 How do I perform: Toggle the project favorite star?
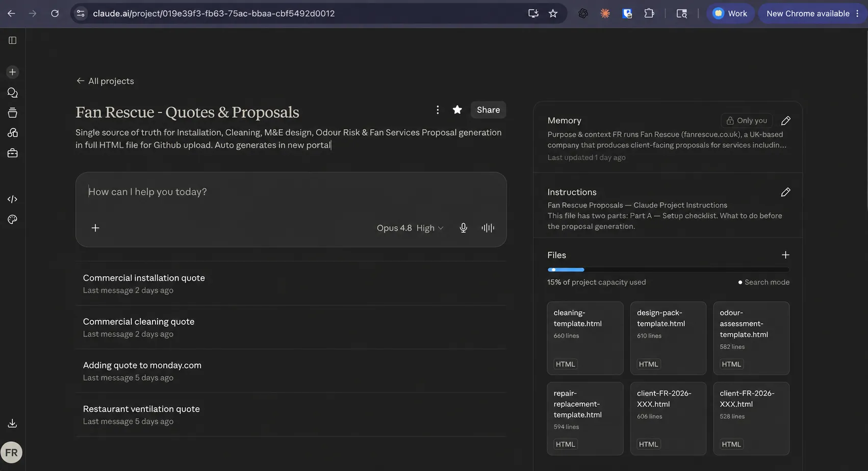457,110
